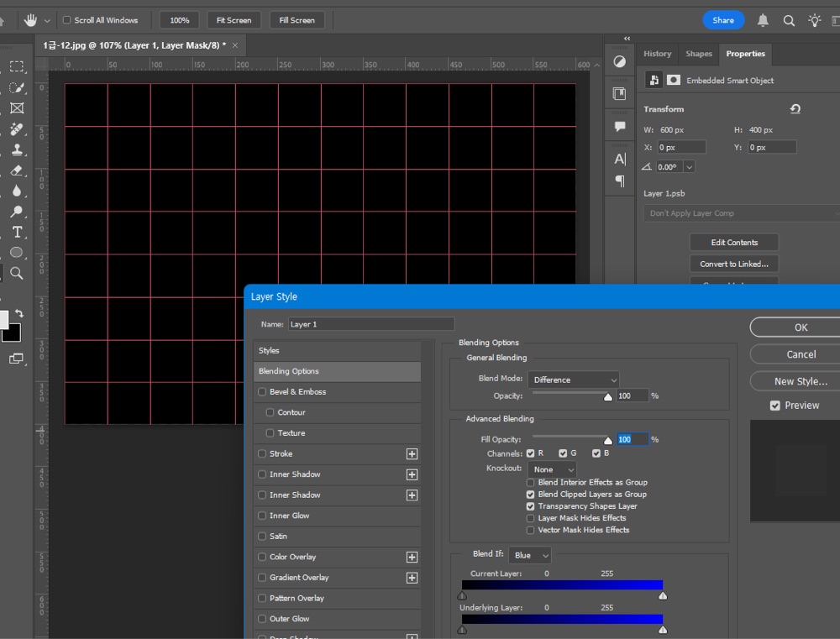Screen dimensions: 840x639
Task: Enable the Bevel & Emboss checkbox
Action: [262, 391]
